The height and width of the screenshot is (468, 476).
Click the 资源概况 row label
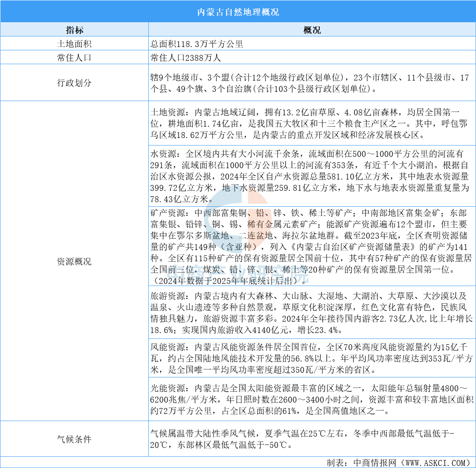74,262
